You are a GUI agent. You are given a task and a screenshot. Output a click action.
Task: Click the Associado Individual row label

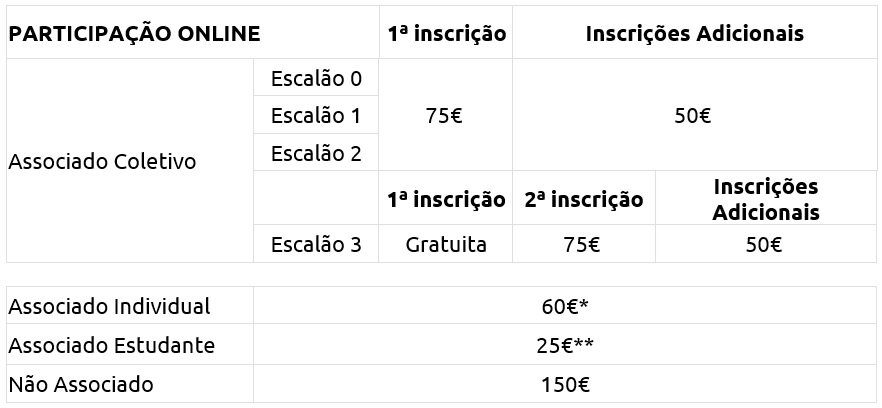109,306
